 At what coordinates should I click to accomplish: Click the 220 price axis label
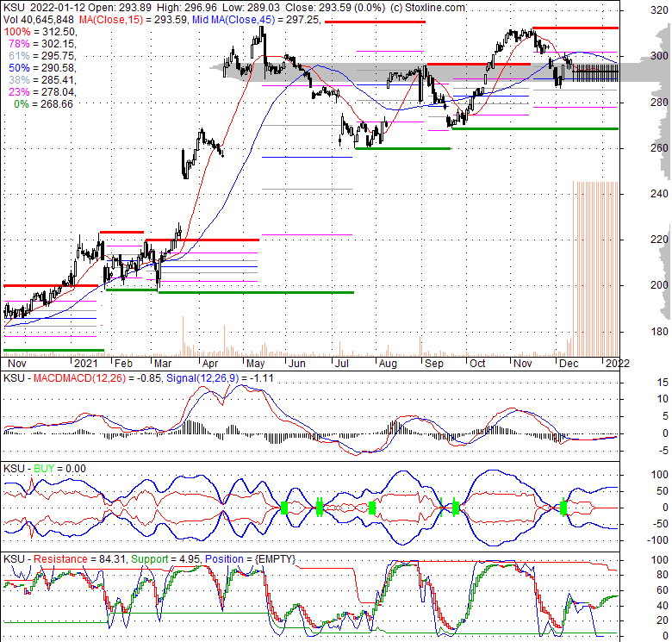[x=659, y=240]
